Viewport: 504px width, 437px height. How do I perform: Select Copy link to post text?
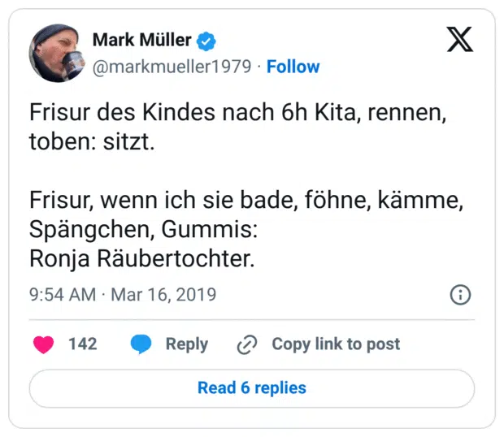336,344
